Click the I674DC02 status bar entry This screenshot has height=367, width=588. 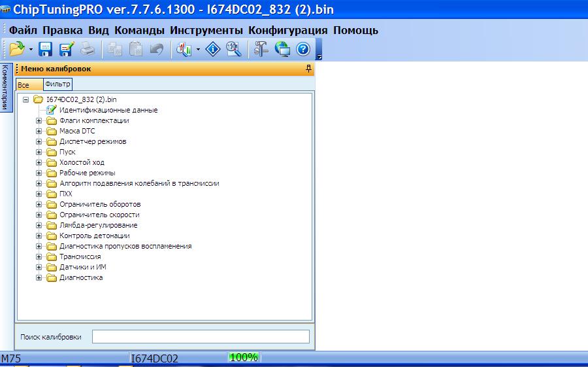pos(154,358)
